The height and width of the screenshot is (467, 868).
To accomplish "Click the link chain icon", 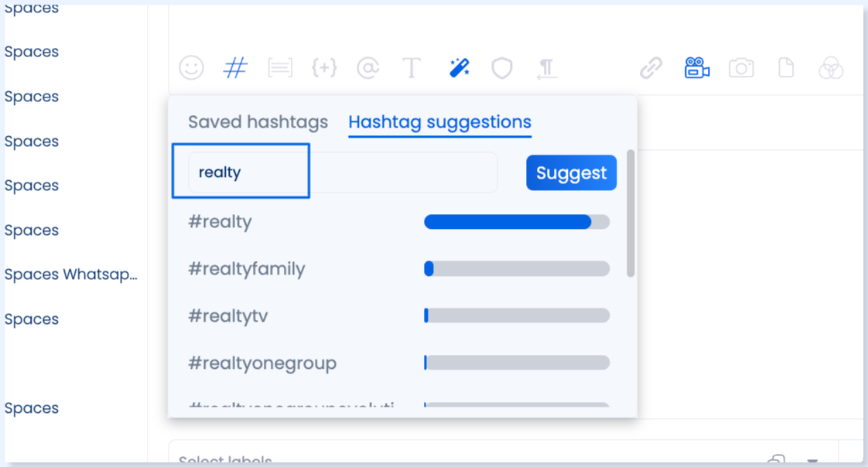I will pyautogui.click(x=651, y=68).
